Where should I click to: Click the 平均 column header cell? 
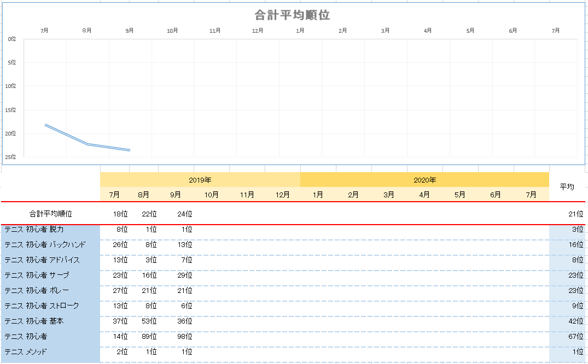[567, 187]
